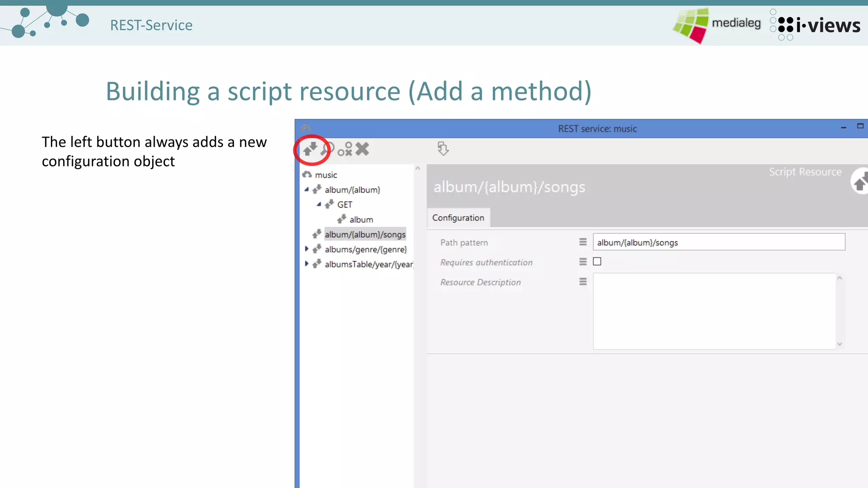
Task: Open the Requires authentication row menu icon
Action: tap(583, 262)
